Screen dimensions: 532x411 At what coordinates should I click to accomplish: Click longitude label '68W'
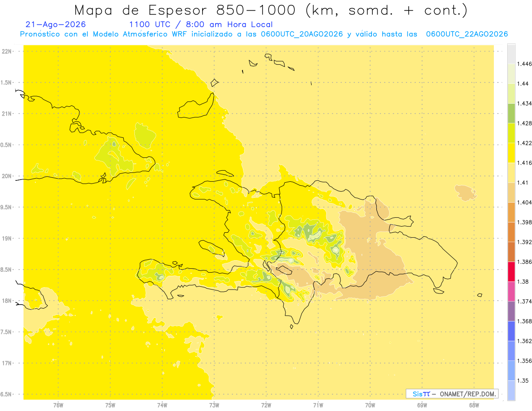[x=474, y=405]
